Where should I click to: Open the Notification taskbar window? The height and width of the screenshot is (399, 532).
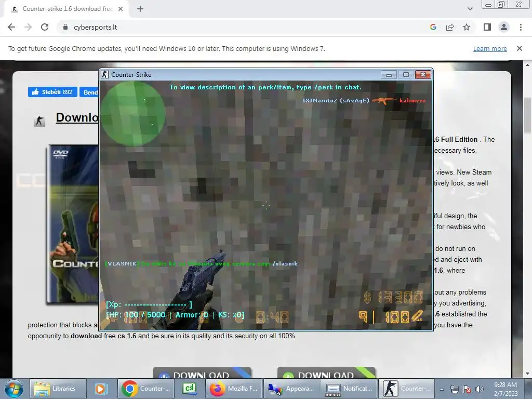[x=349, y=389]
